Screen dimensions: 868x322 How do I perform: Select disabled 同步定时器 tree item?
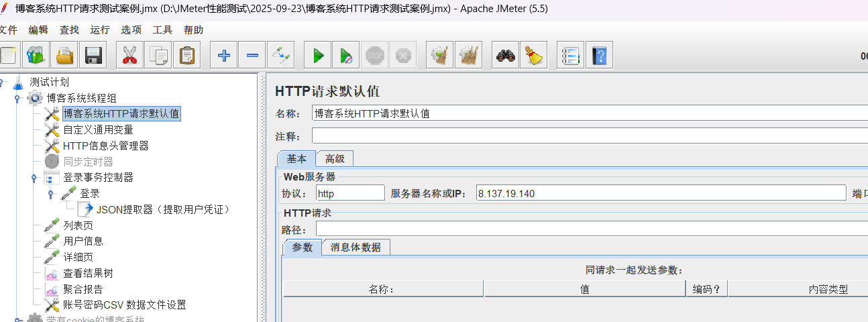point(89,162)
